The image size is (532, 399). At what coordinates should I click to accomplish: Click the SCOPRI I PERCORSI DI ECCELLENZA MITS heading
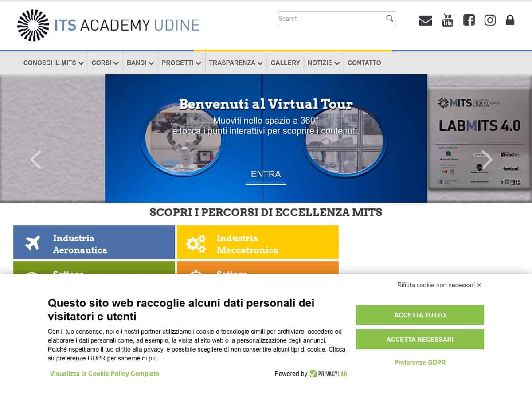pyautogui.click(x=266, y=213)
